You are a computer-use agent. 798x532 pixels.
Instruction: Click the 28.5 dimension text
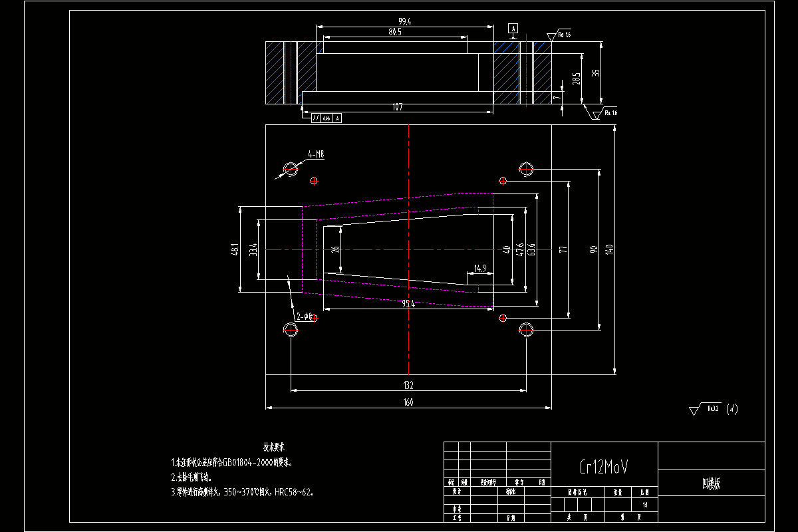click(577, 78)
